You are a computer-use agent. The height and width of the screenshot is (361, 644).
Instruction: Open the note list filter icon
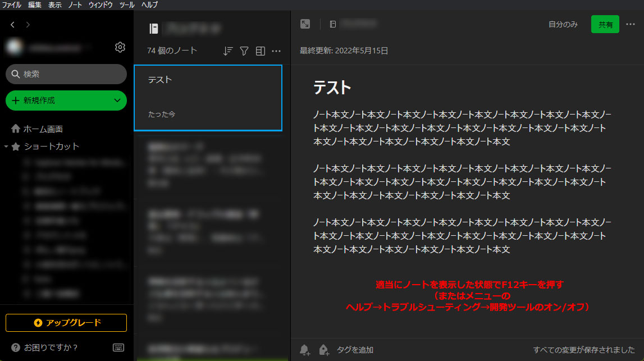pos(244,51)
